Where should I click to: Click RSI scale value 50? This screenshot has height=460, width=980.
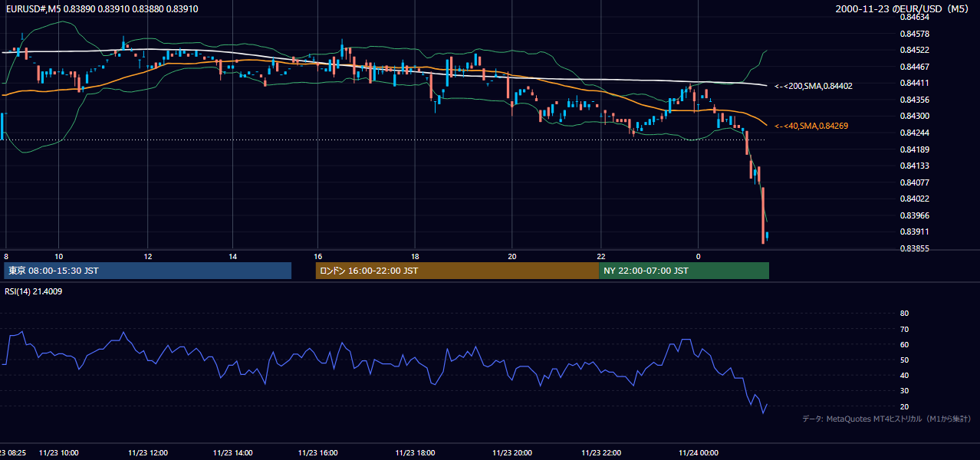tap(904, 360)
